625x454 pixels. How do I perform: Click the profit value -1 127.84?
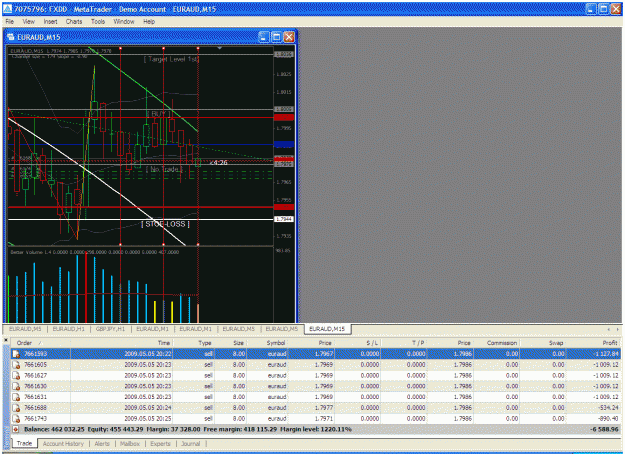tap(605, 354)
